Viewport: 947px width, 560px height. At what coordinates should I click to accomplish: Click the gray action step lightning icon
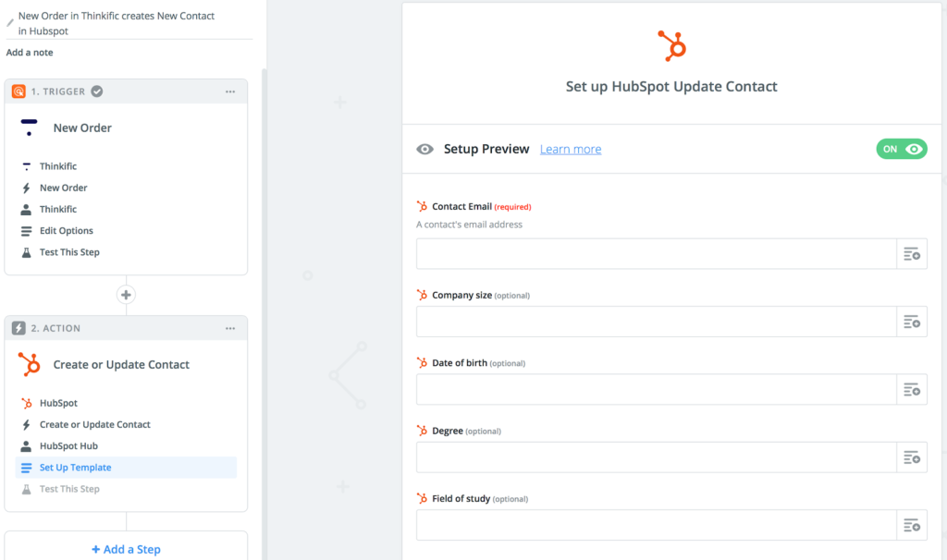click(18, 328)
